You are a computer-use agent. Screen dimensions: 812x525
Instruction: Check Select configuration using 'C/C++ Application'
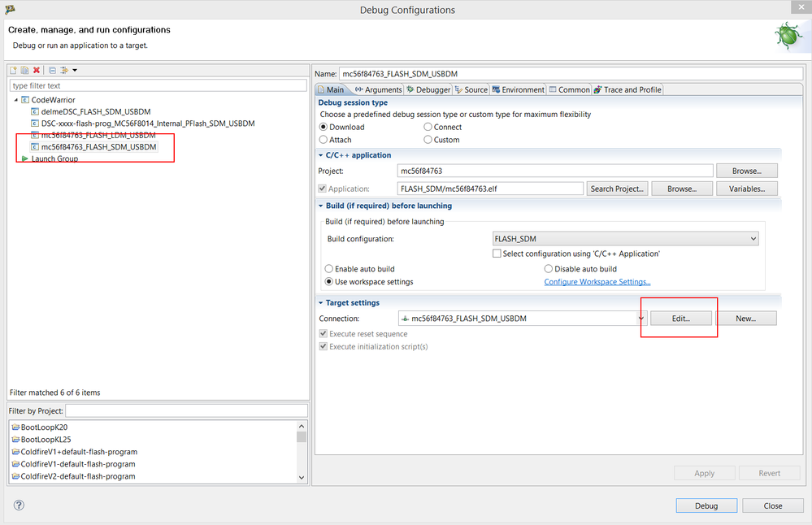tap(497, 254)
